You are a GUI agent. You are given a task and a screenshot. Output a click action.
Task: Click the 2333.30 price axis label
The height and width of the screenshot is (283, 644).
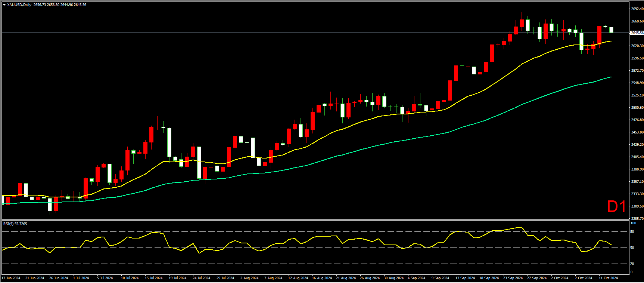pos(637,194)
